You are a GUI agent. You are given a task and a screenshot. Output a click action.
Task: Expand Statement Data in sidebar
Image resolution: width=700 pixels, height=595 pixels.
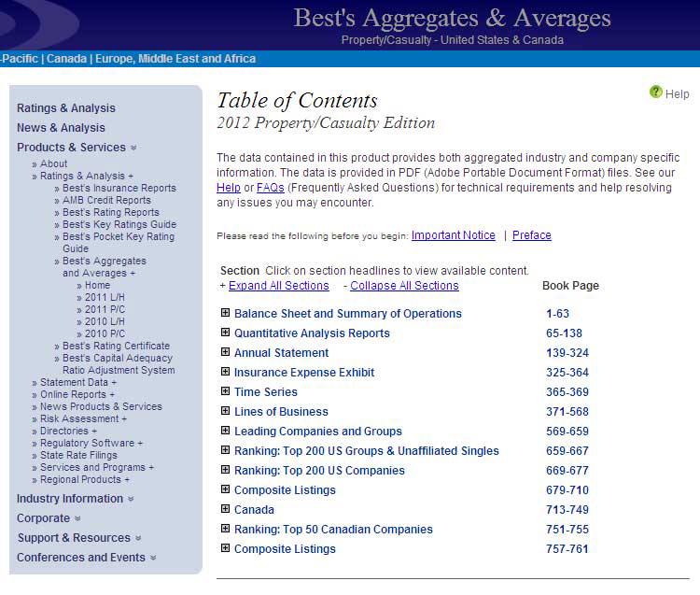(78, 382)
